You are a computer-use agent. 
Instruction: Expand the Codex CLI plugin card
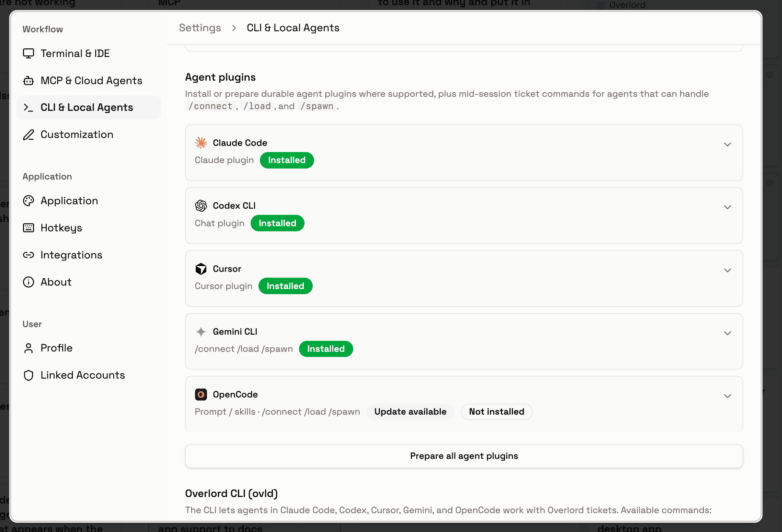coord(727,207)
